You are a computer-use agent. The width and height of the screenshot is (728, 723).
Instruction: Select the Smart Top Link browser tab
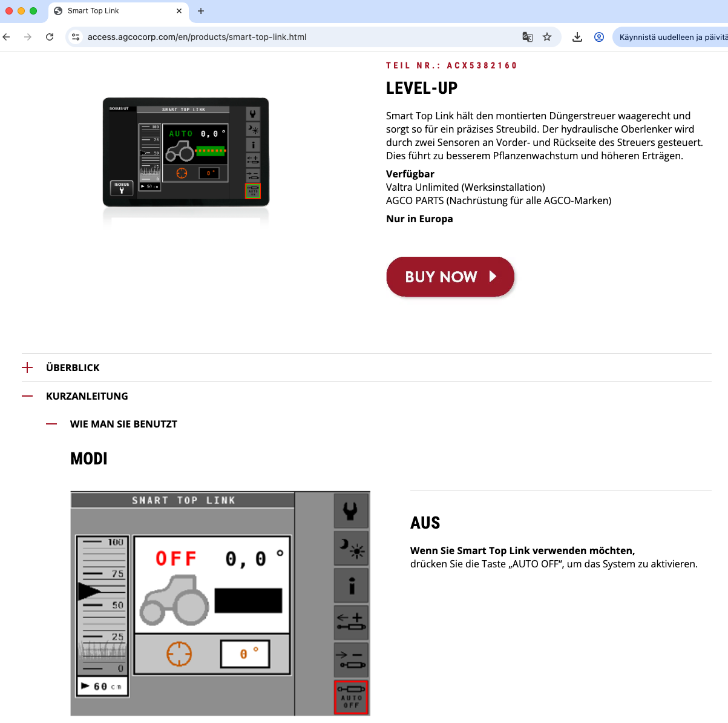pyautogui.click(x=117, y=11)
